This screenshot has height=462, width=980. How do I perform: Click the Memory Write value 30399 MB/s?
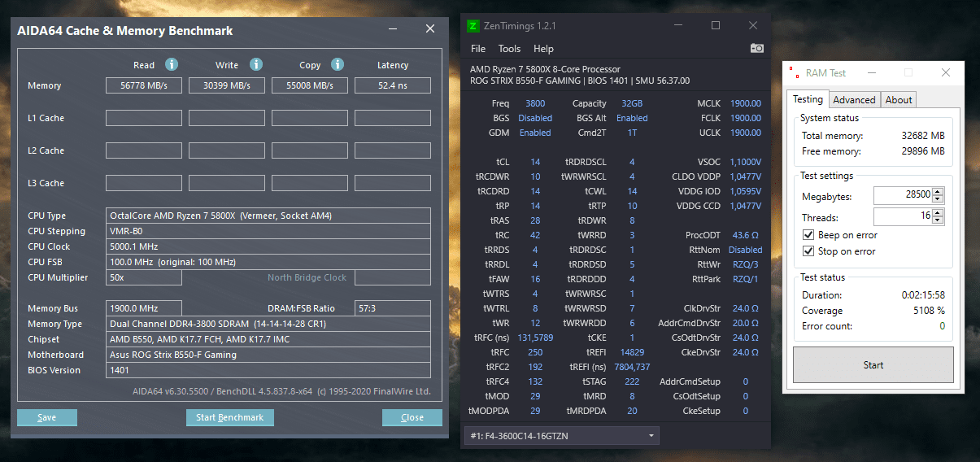click(x=227, y=85)
